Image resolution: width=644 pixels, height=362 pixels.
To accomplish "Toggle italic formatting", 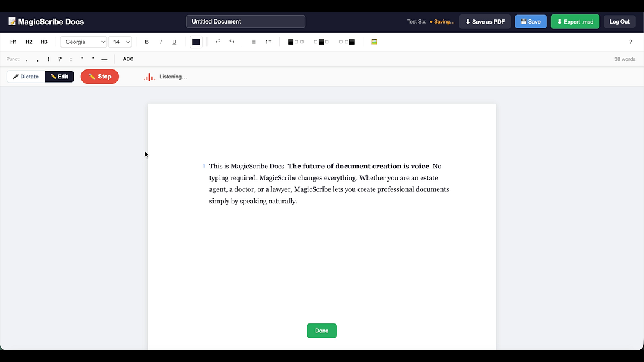I will coord(161,42).
